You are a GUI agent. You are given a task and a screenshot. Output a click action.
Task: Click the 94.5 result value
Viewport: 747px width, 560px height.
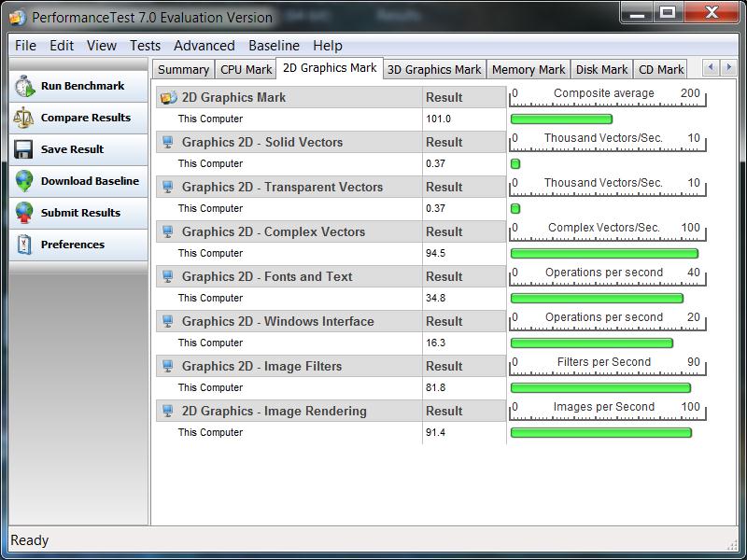click(x=435, y=253)
